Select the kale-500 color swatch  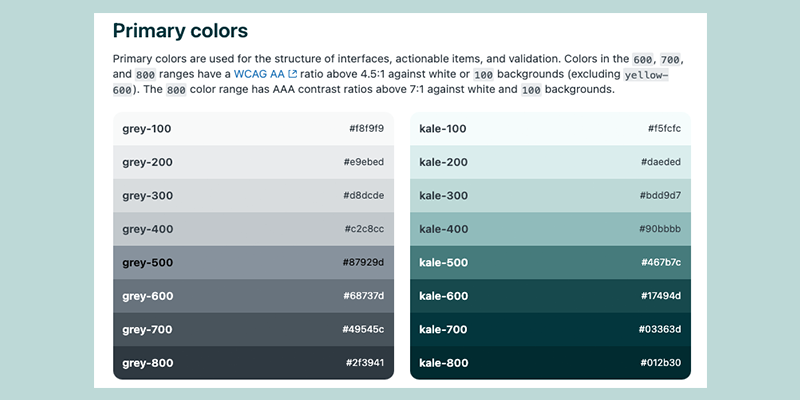[551, 263]
